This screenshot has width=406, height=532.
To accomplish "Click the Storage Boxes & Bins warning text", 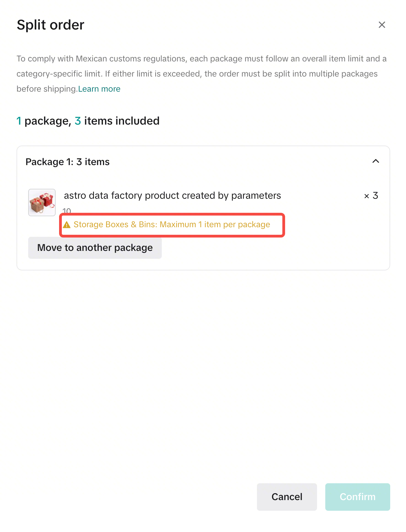I will tap(172, 224).
